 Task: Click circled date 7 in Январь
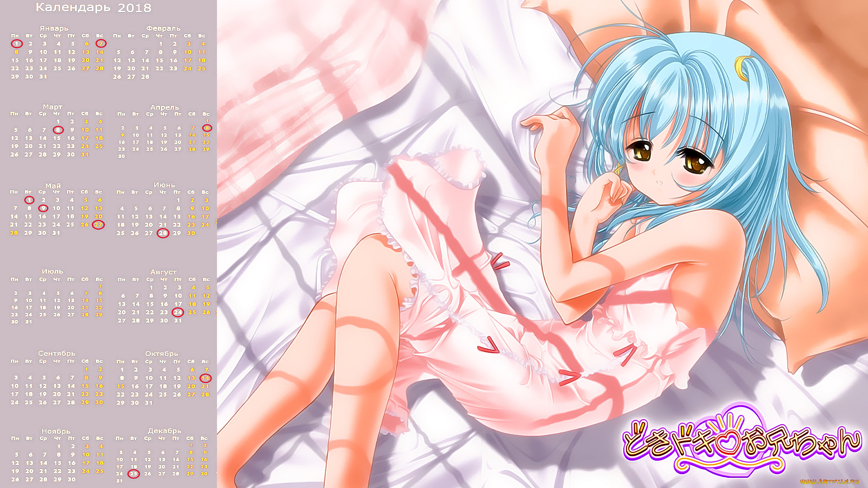(101, 44)
